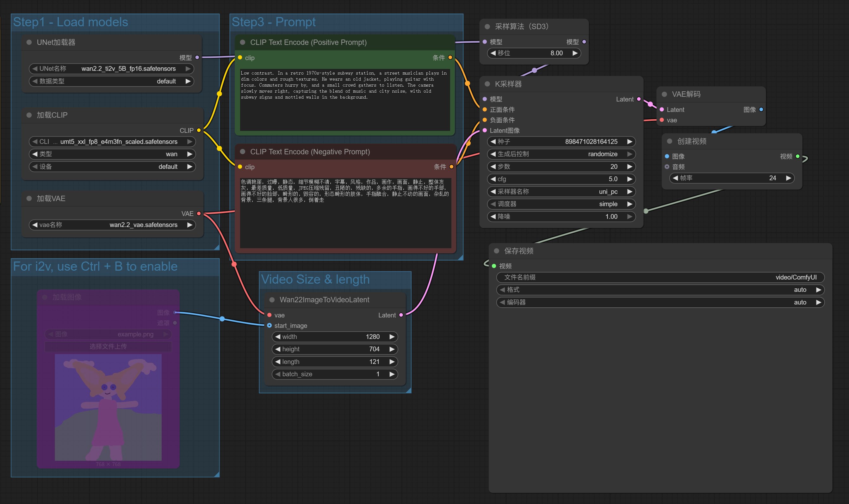Click the green 视频 output socket on 创建视频
Image resolution: width=849 pixels, height=504 pixels.
[798, 156]
